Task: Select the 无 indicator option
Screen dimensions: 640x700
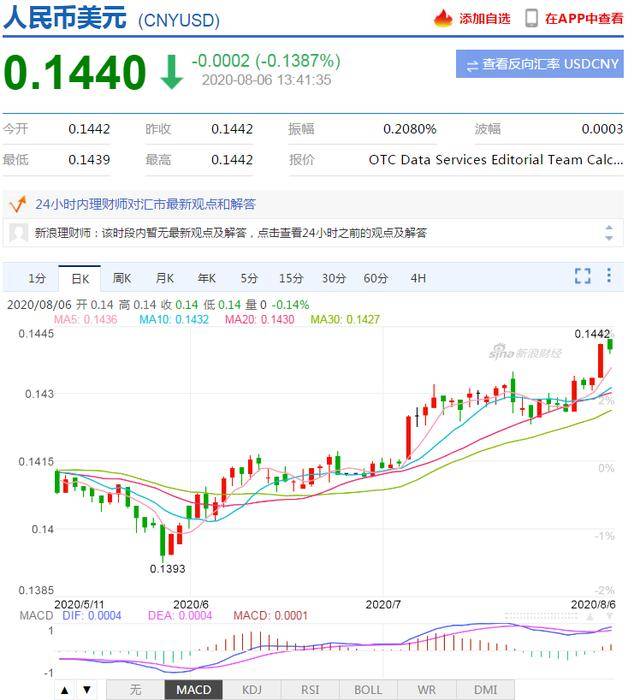Action: 136,690
